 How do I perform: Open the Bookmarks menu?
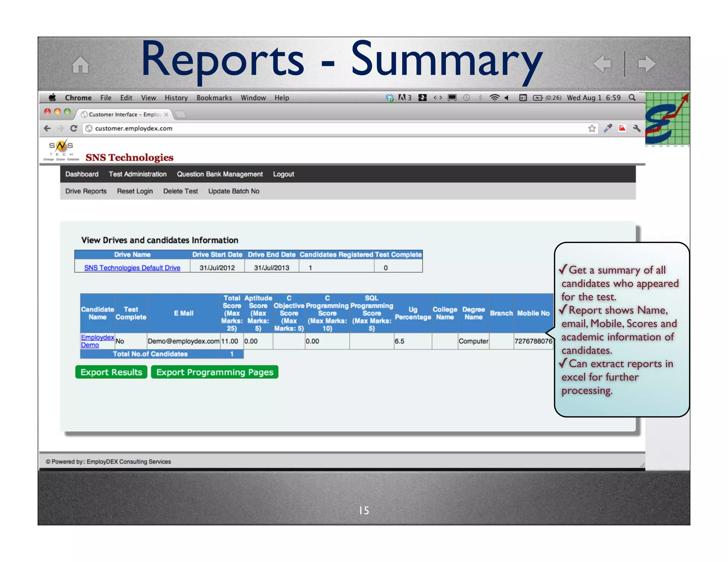tap(214, 98)
